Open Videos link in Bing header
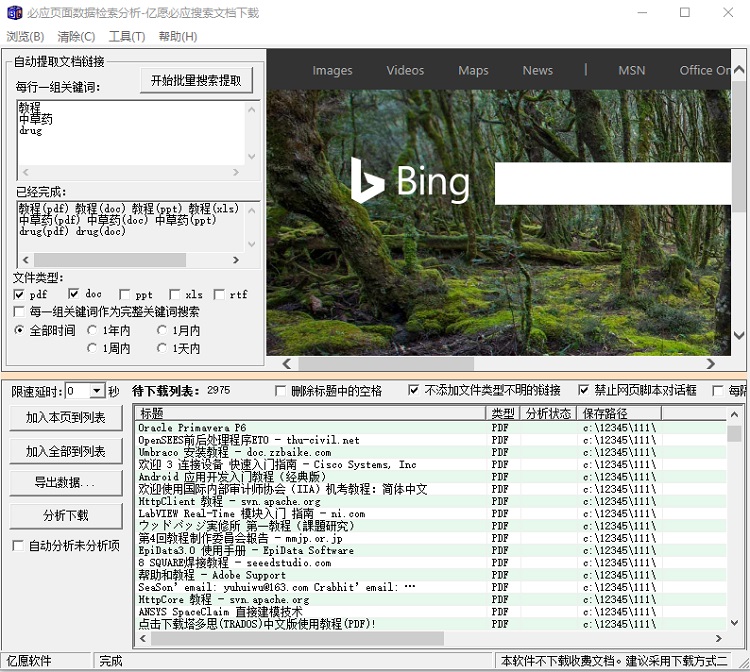Viewport: 750px width, 672px height. (x=405, y=70)
